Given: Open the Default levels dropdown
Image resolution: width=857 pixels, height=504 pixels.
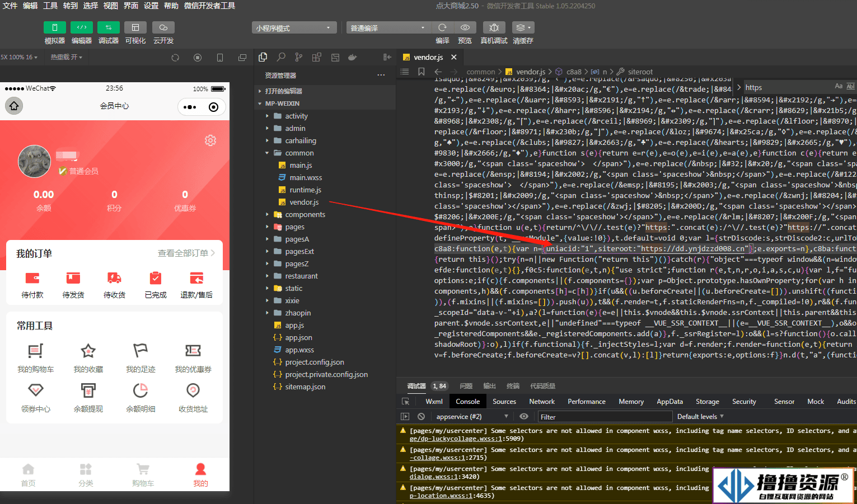Looking at the screenshot, I should pyautogui.click(x=700, y=417).
